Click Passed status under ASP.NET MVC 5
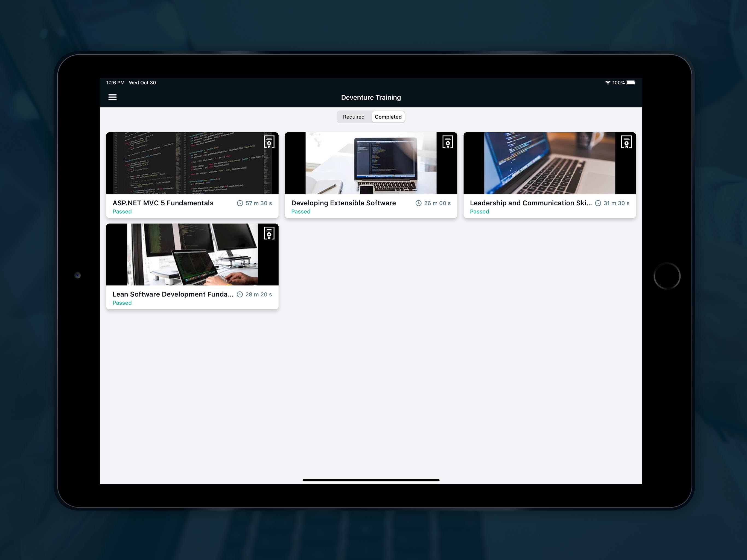 [x=122, y=212]
